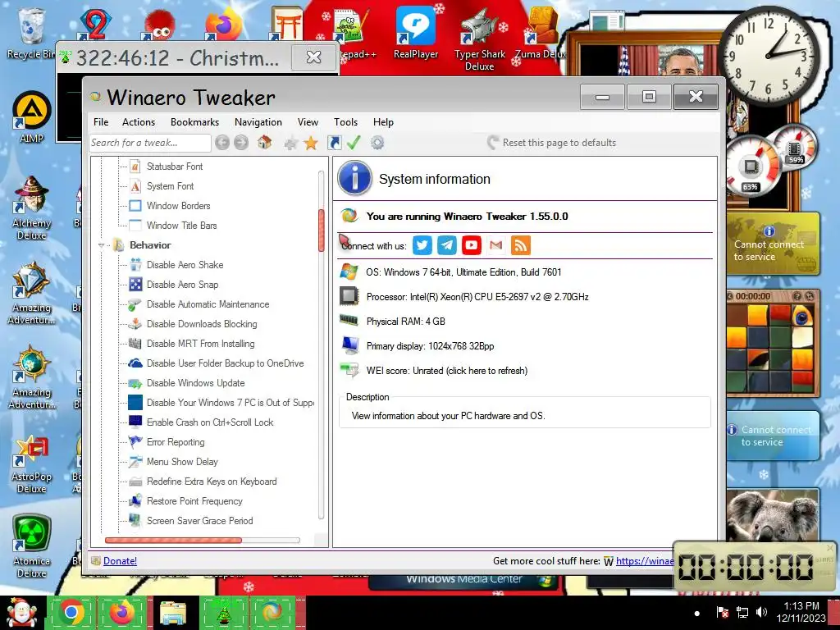Click in the Search for a tweak field

point(149,143)
